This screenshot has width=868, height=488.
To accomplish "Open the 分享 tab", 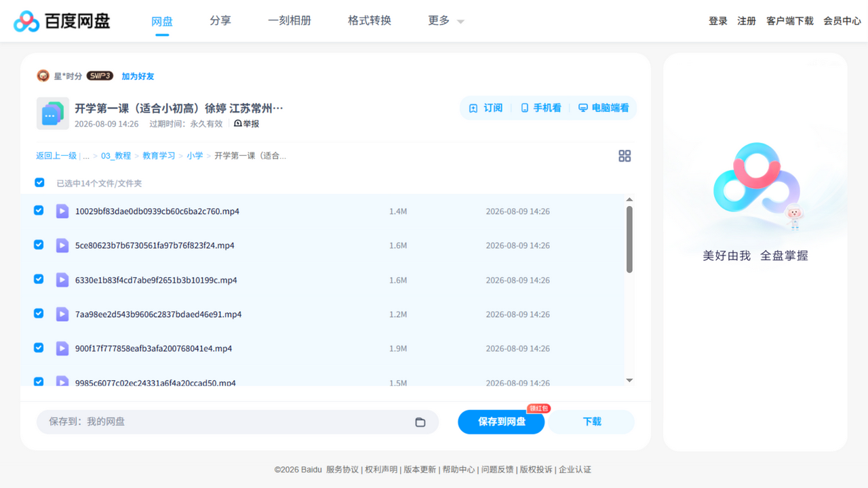I will tap(220, 21).
